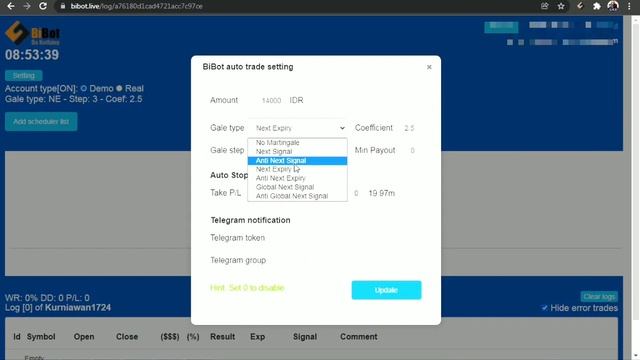Image resolution: width=640 pixels, height=360 pixels.
Task: Click the Telegram token input field
Action: point(345,238)
